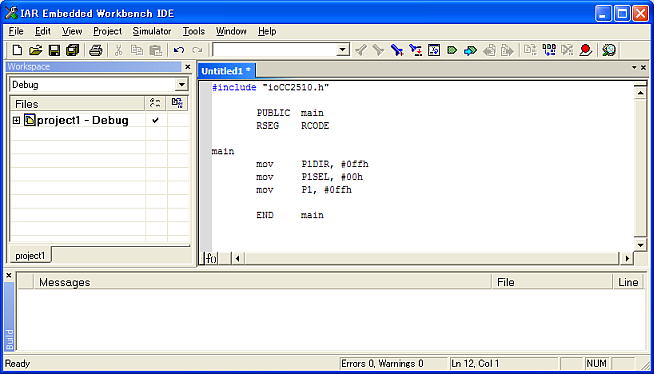Open the Simulator menu
Image resolution: width=654 pixels, height=374 pixels.
tap(152, 31)
